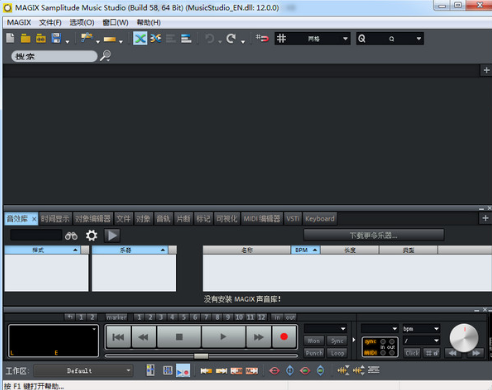Toggle the snap magnet icon

pos(262,38)
